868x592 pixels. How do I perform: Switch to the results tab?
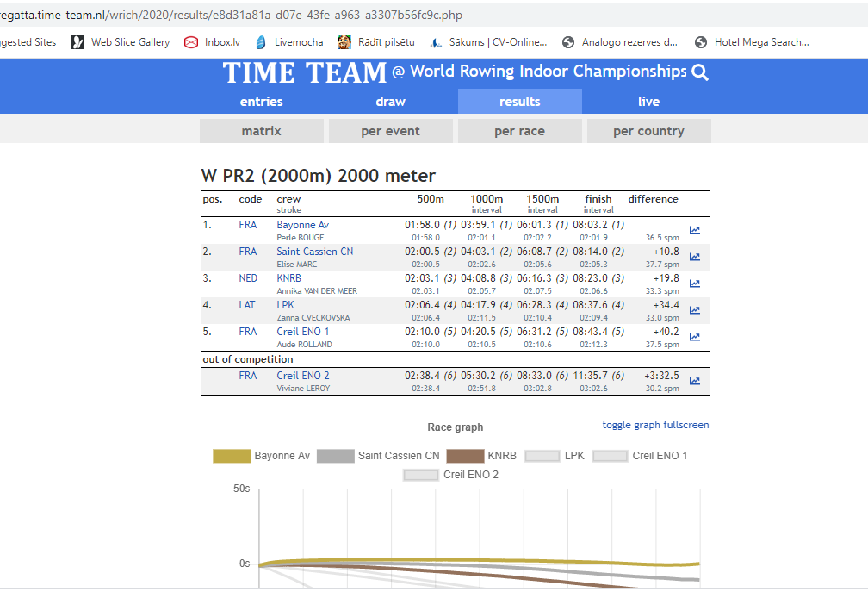pyautogui.click(x=519, y=102)
